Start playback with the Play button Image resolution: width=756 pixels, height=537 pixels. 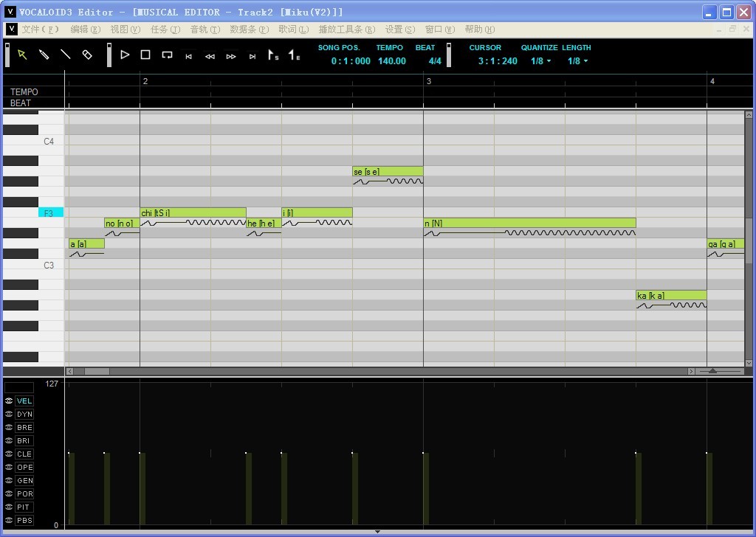point(124,55)
